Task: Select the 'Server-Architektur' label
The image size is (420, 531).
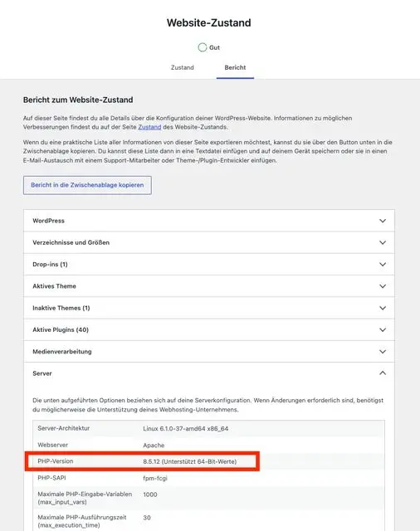Action: [x=64, y=428]
